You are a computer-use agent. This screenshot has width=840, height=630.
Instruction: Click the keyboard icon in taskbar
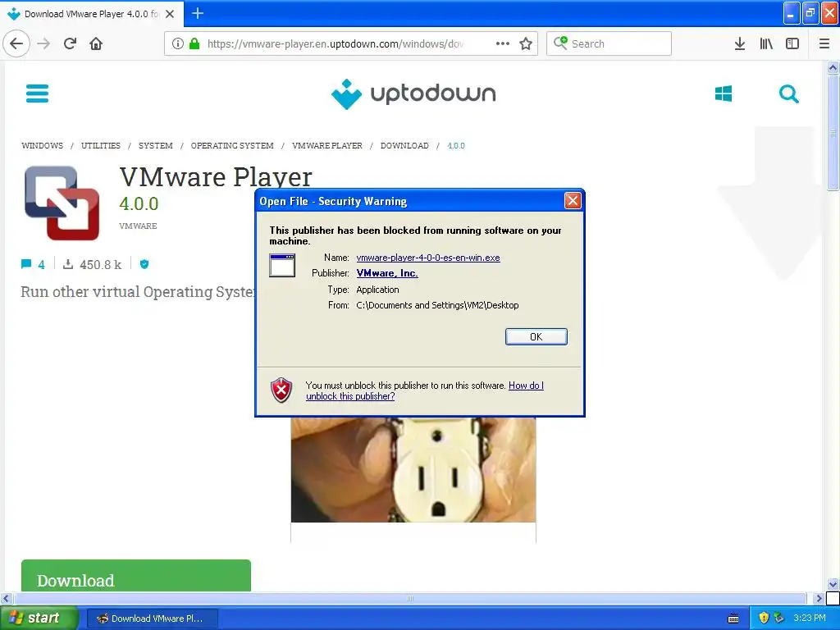[x=733, y=619]
